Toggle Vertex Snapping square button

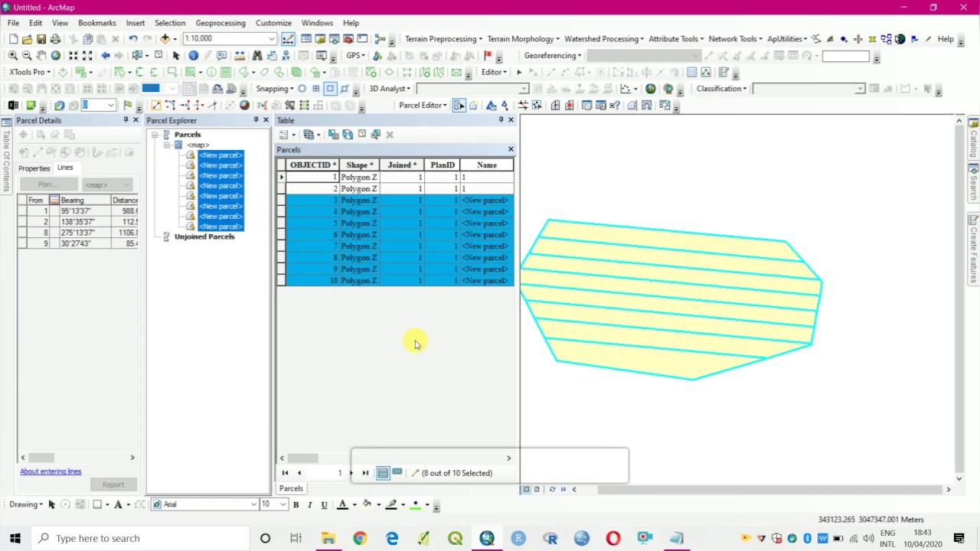pyautogui.click(x=330, y=89)
